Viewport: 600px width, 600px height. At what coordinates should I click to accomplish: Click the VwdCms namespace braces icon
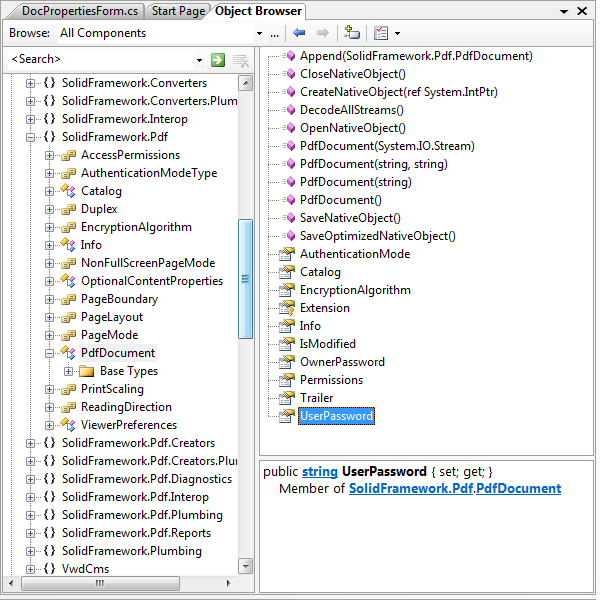tap(49, 568)
